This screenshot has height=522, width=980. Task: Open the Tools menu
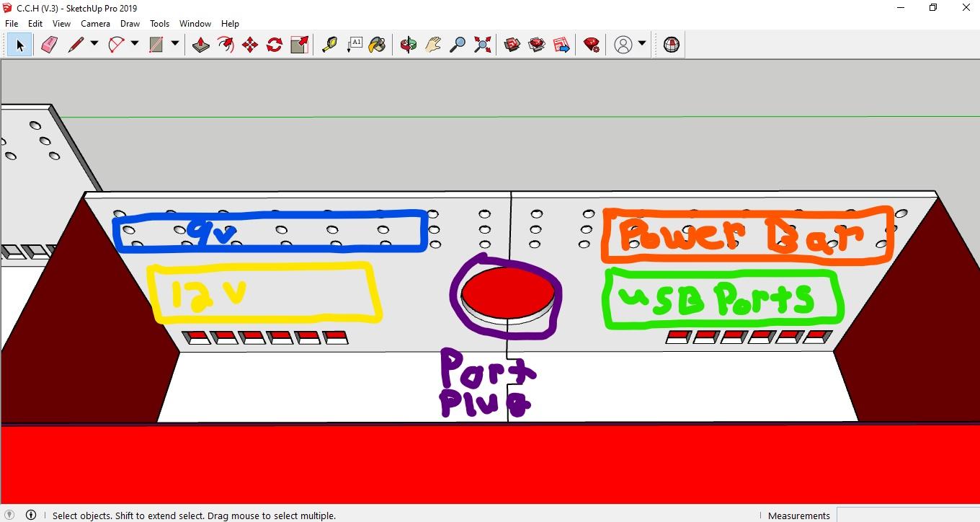click(159, 23)
